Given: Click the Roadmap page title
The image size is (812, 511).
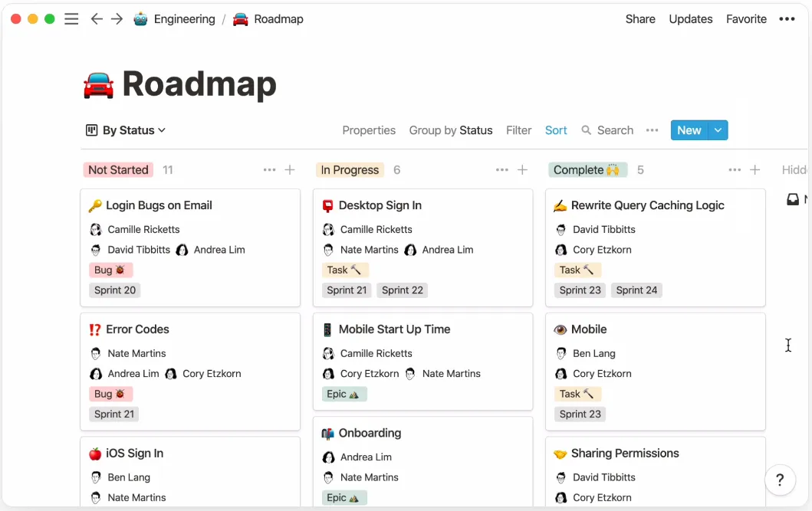Looking at the screenshot, I should click(199, 84).
